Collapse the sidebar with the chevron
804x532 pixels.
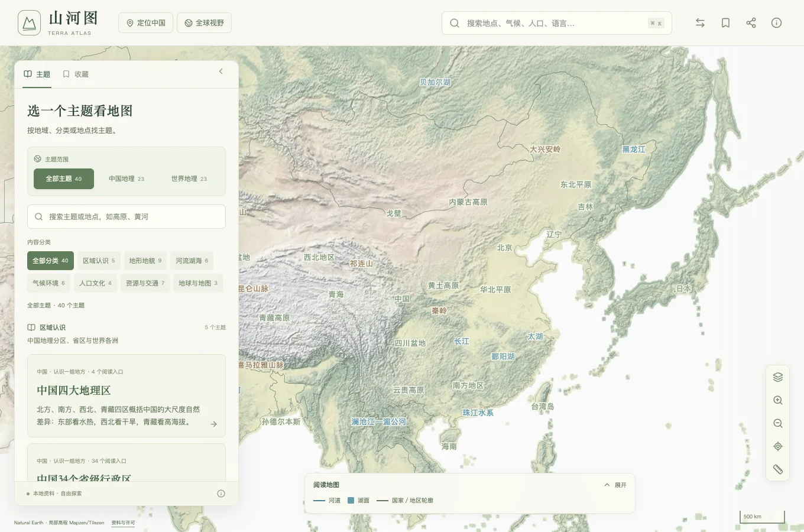pyautogui.click(x=221, y=72)
